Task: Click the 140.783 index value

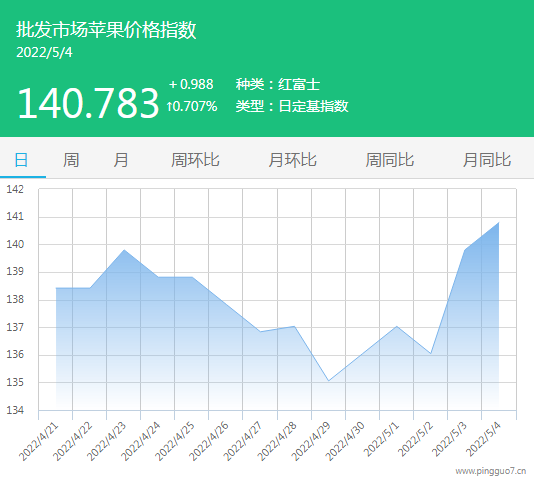Action: click(x=88, y=103)
